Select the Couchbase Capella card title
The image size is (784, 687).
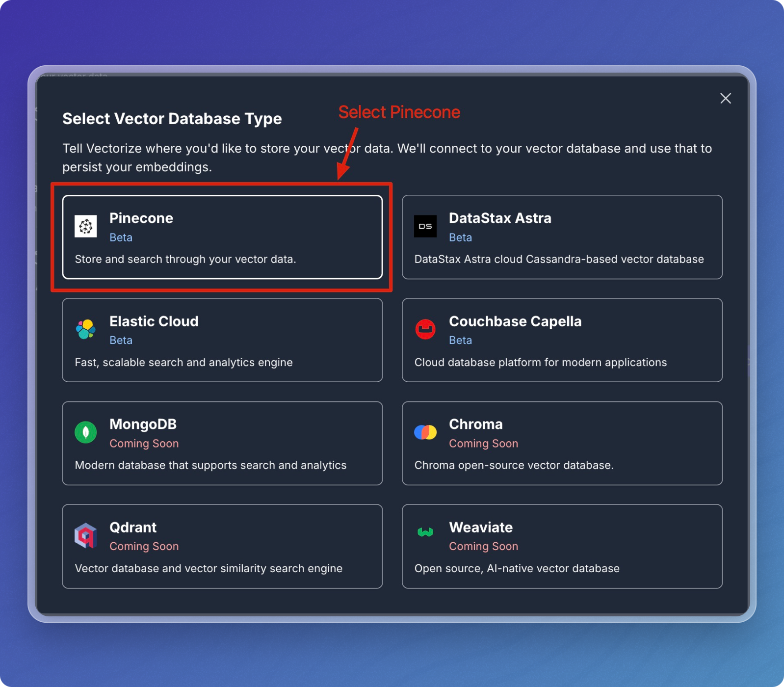click(x=515, y=321)
